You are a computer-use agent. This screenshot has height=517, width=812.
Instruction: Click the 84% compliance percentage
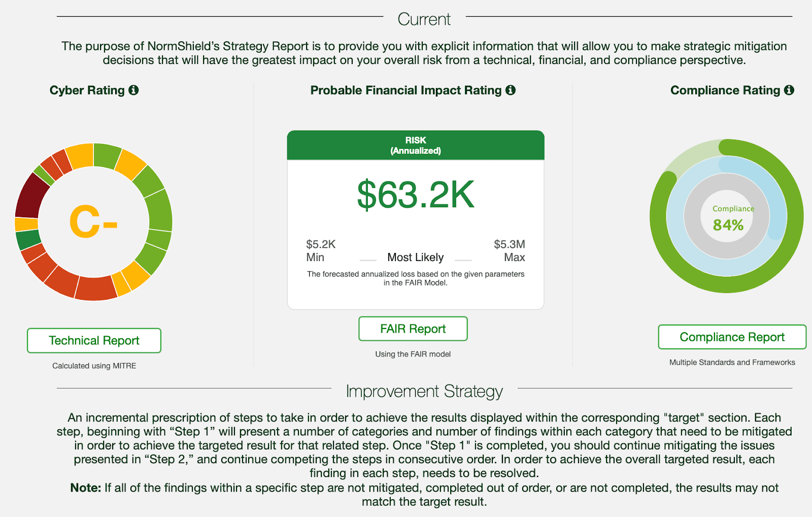[x=728, y=224]
